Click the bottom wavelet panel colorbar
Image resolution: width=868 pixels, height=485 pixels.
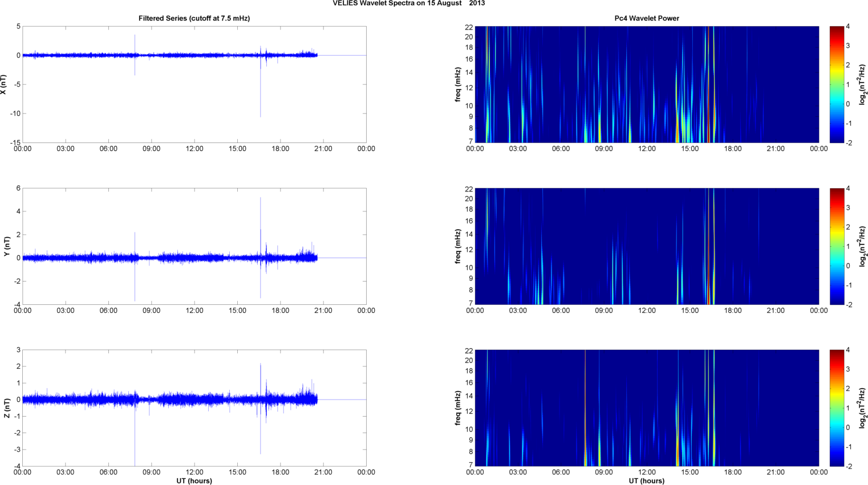[836, 408]
